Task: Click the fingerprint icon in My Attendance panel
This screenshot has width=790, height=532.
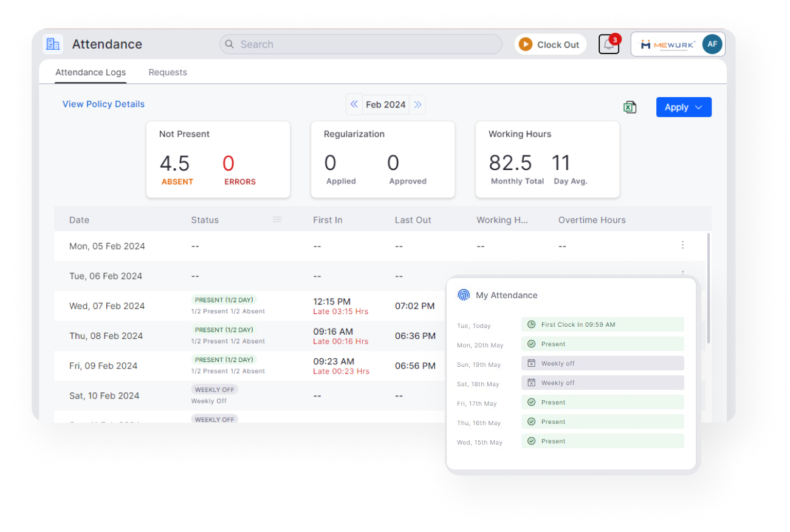Action: pyautogui.click(x=464, y=295)
